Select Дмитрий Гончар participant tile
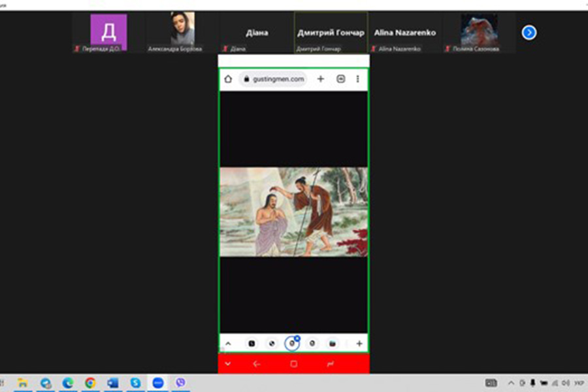588x392 pixels. pos(331,33)
